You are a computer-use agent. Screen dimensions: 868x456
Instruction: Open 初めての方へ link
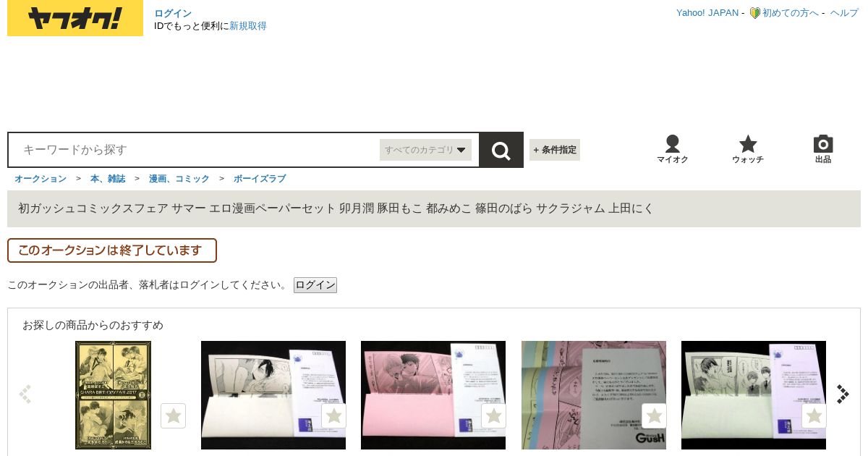point(791,13)
